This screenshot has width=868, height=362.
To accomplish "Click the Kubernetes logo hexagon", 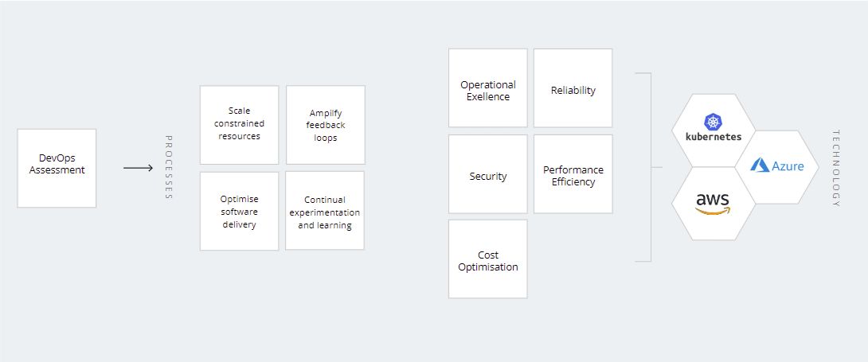I will (713, 130).
